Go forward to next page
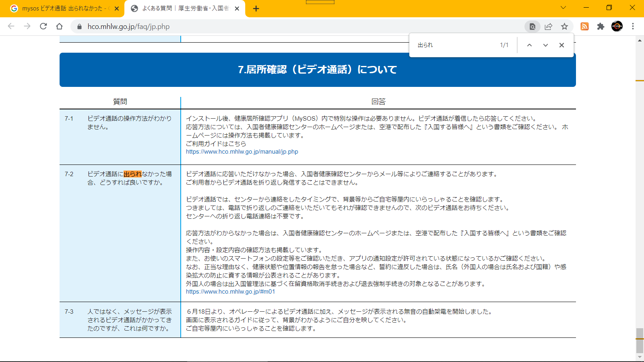Screen dimensions: 644x362 coord(27,26)
